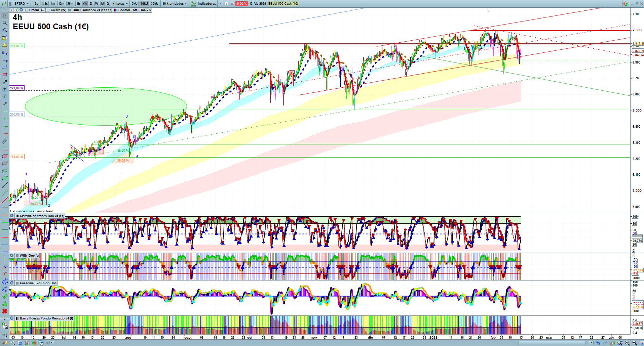This screenshot has width=644, height=346.
Task: Click the red down-arrow icon beside Precio
Action: (x=12, y=10)
